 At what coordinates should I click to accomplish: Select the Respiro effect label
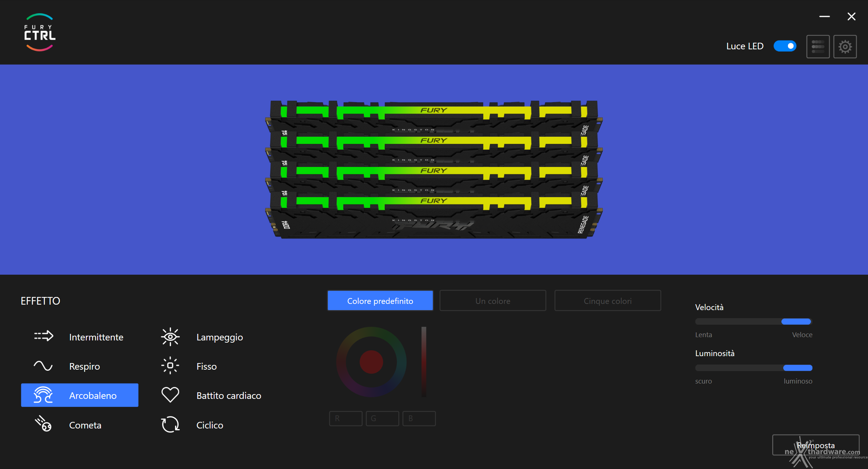84,366
